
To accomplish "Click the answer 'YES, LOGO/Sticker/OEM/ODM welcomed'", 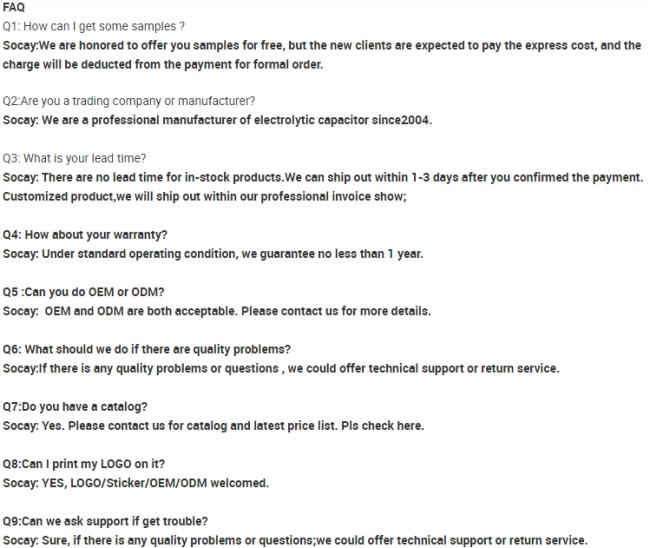I will (135, 483).
